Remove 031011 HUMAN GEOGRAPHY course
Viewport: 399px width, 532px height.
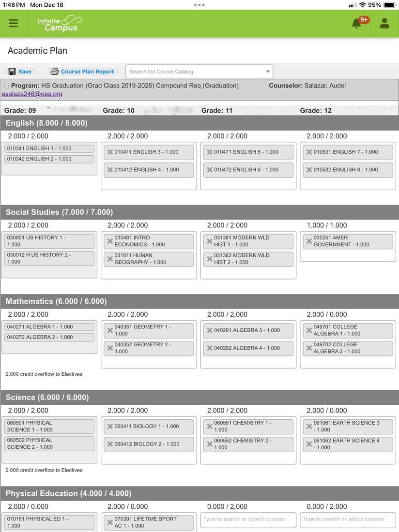[110, 259]
